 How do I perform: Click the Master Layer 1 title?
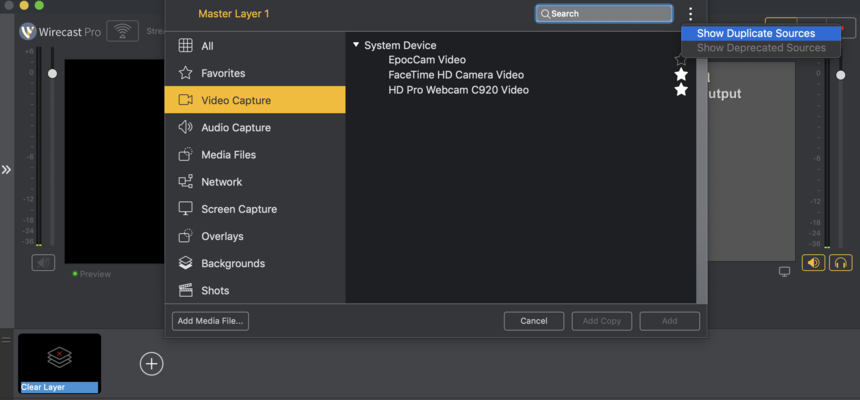point(234,14)
